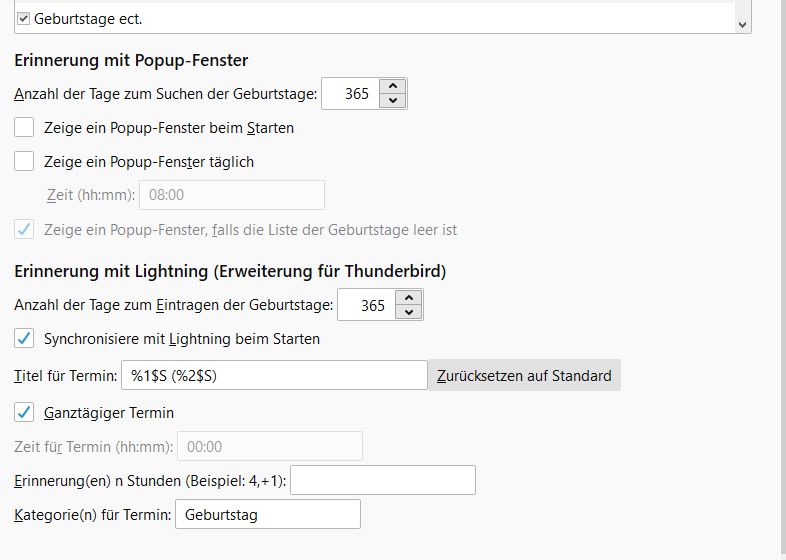The image size is (786, 560).
Task: Decrease days for entering birthdays in Lightning
Action: click(x=409, y=312)
